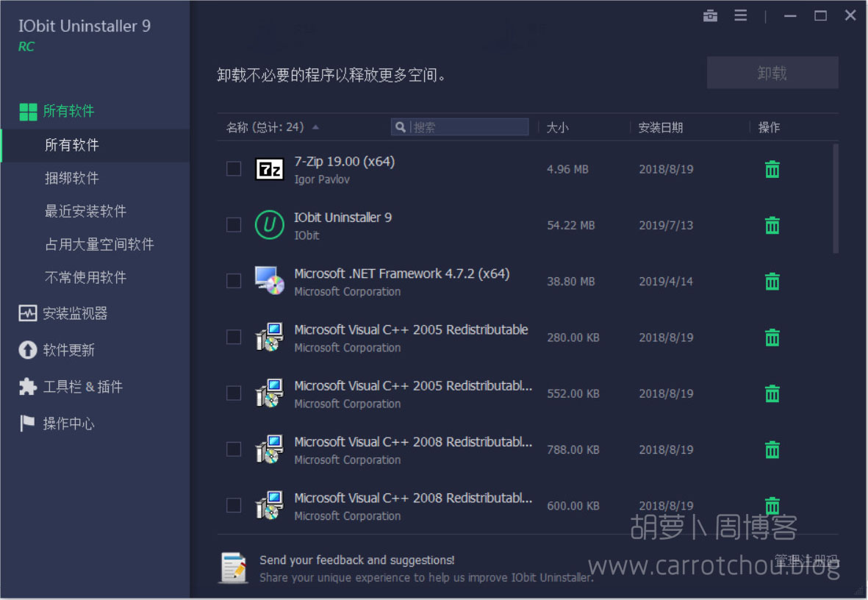Click the IObit Uninstaller green U icon
Image resolution: width=868 pixels, height=600 pixels.
(x=269, y=225)
